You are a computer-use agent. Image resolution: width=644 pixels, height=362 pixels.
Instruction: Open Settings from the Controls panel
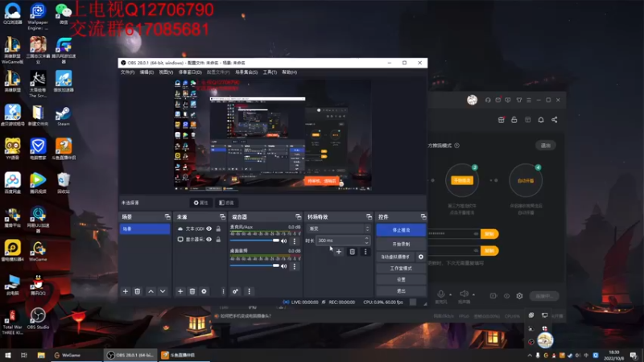coord(401,279)
